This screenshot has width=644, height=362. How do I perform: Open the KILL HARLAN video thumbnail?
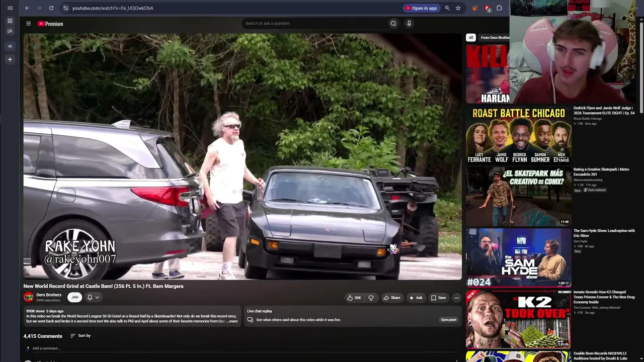(x=488, y=74)
